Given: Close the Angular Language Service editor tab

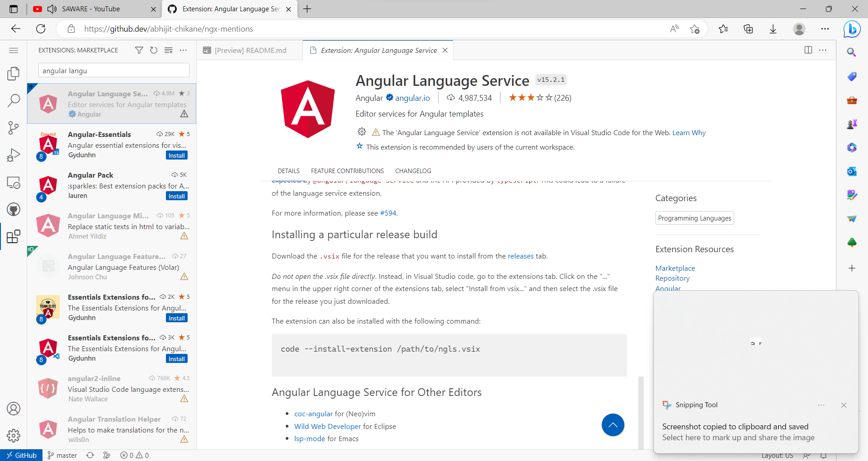Looking at the screenshot, I should pyautogui.click(x=445, y=50).
